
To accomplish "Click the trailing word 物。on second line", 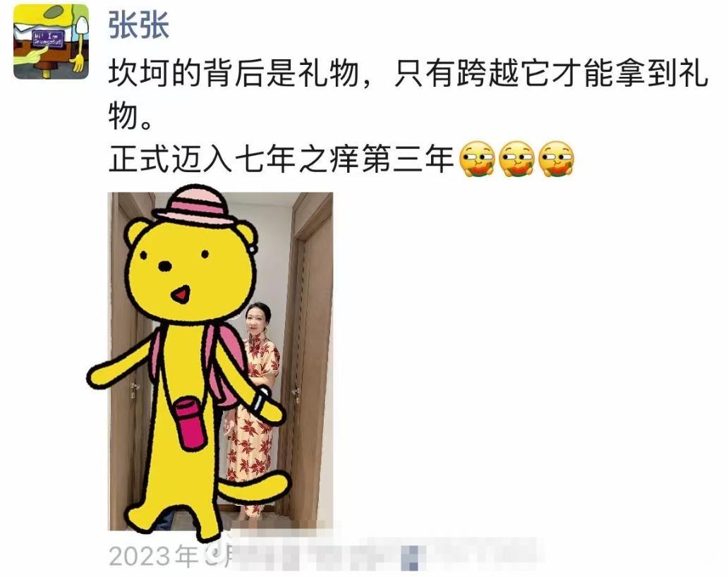I will (131, 116).
